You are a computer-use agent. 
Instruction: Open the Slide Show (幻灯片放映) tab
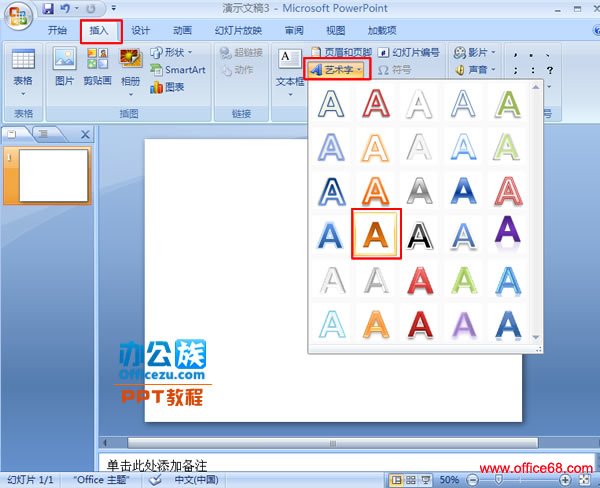[238, 31]
